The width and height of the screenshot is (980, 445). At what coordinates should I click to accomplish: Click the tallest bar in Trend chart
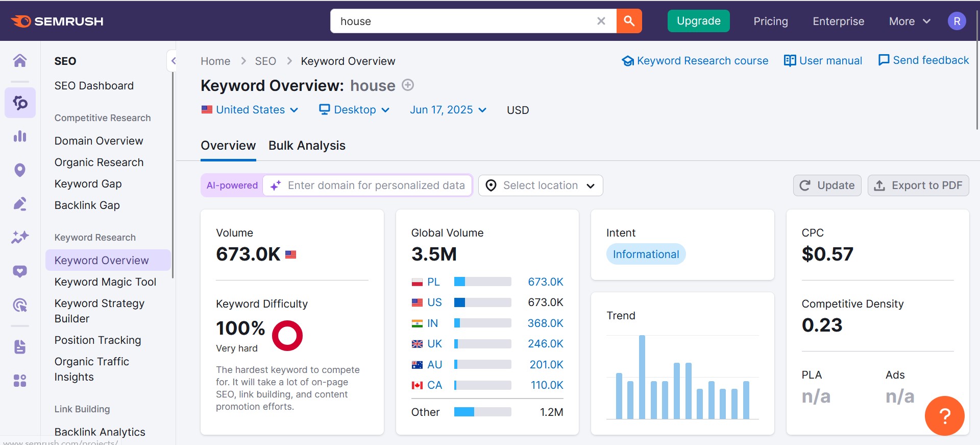coord(642,377)
